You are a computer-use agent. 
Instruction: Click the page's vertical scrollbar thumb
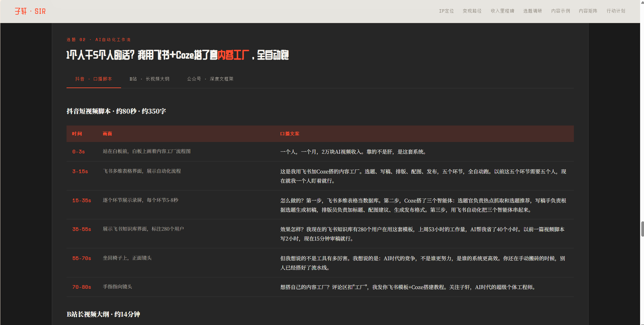[642, 229]
